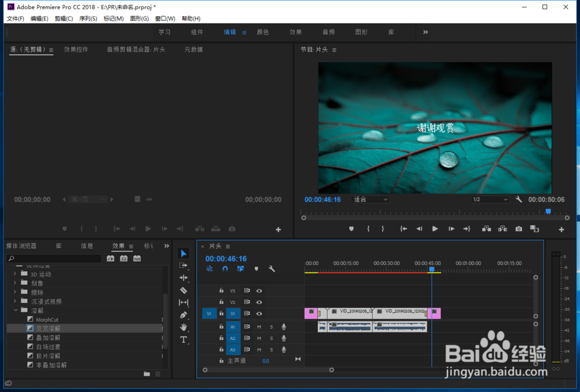Toggle V2 track output eye

259,302
